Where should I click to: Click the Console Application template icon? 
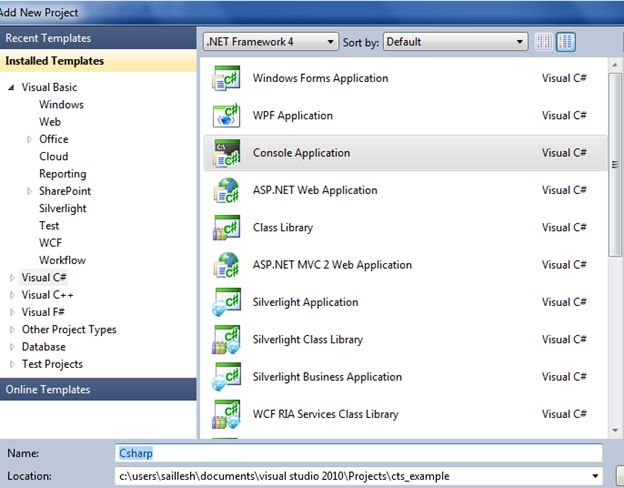(226, 153)
